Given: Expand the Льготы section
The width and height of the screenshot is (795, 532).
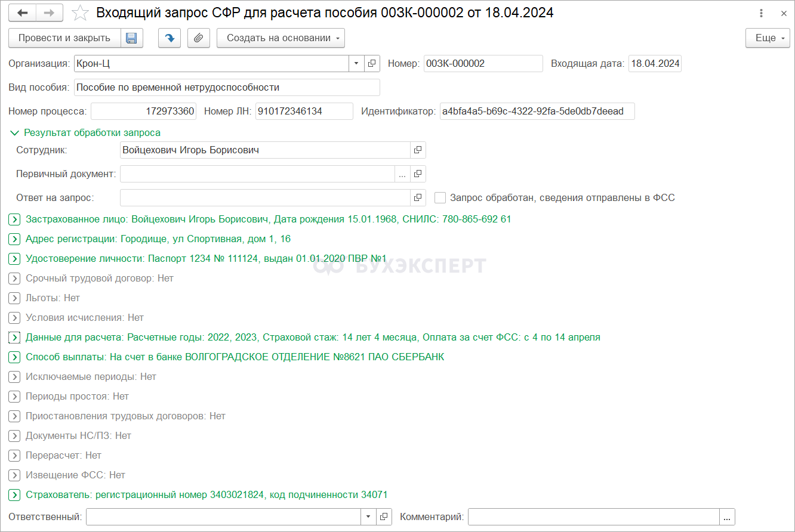Looking at the screenshot, I should tap(15, 298).
